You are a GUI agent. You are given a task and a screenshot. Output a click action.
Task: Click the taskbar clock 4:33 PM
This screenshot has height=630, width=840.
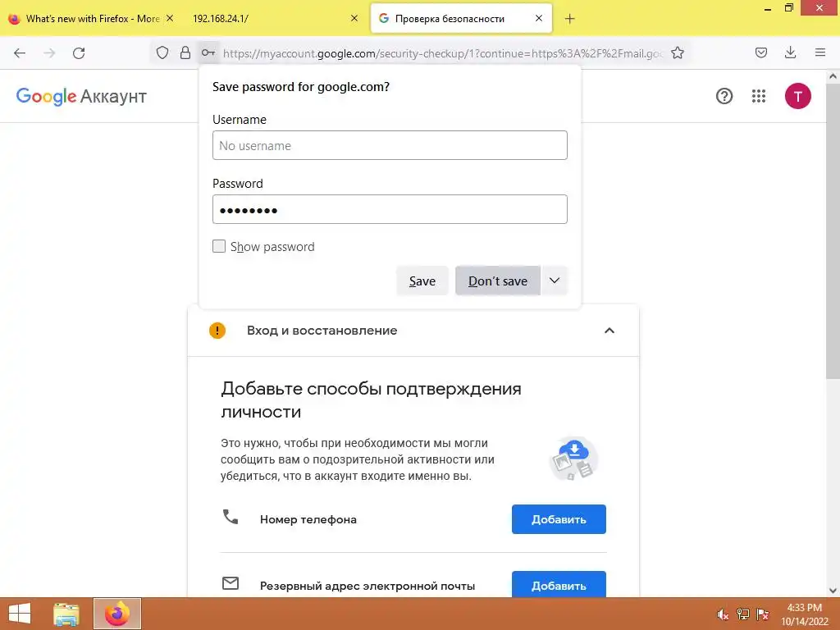point(804,608)
